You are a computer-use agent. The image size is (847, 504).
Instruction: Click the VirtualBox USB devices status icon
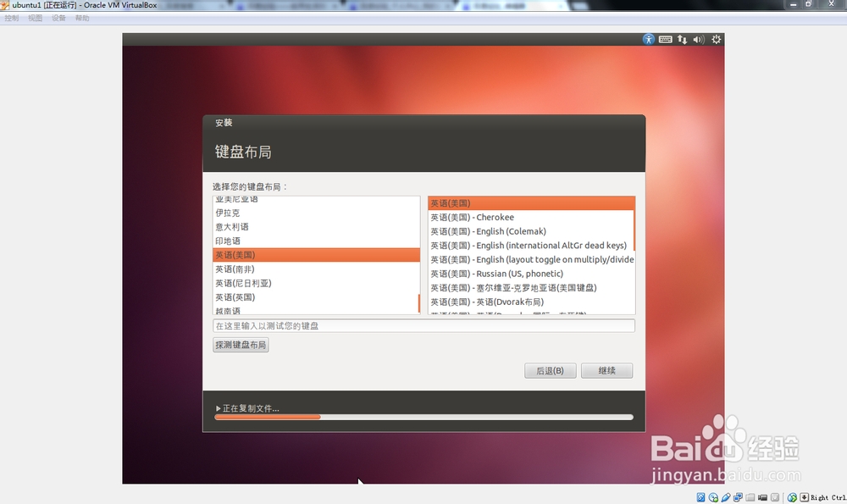[x=726, y=497]
